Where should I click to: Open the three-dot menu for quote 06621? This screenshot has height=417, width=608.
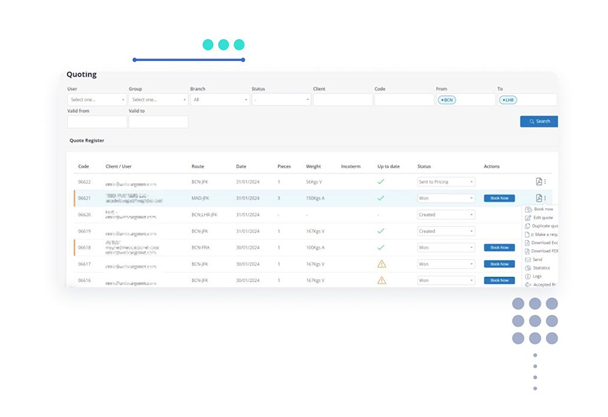click(x=546, y=198)
